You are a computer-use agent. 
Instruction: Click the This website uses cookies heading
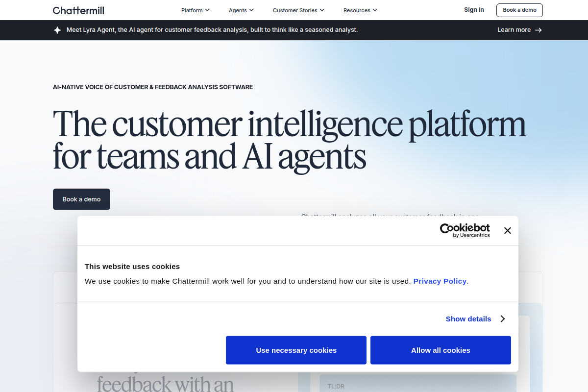[x=132, y=266]
